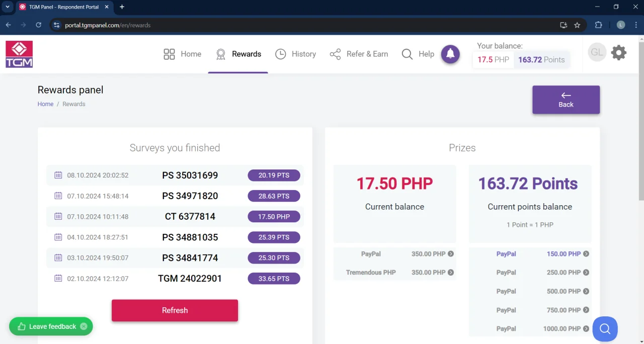The image size is (644, 344).
Task: Click calendar icon for 03.10.2024 survey
Action: [58, 257]
